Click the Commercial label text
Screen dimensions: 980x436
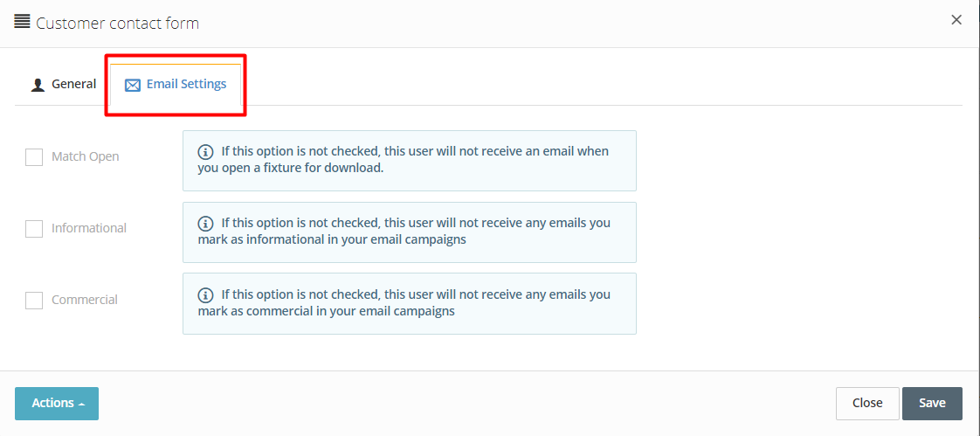pyautogui.click(x=85, y=300)
